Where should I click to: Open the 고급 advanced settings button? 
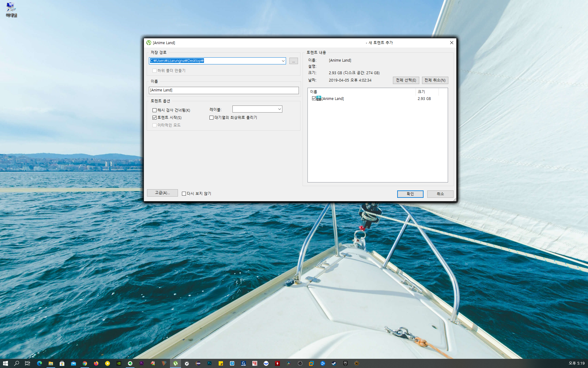(x=162, y=193)
